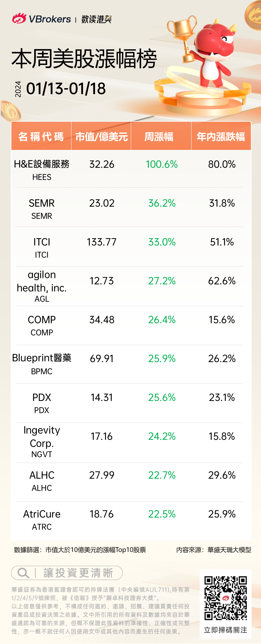Viewport: 261px width, 644px height.
Task: Click the 年內漲跌幅 column header
Action: click(x=221, y=136)
